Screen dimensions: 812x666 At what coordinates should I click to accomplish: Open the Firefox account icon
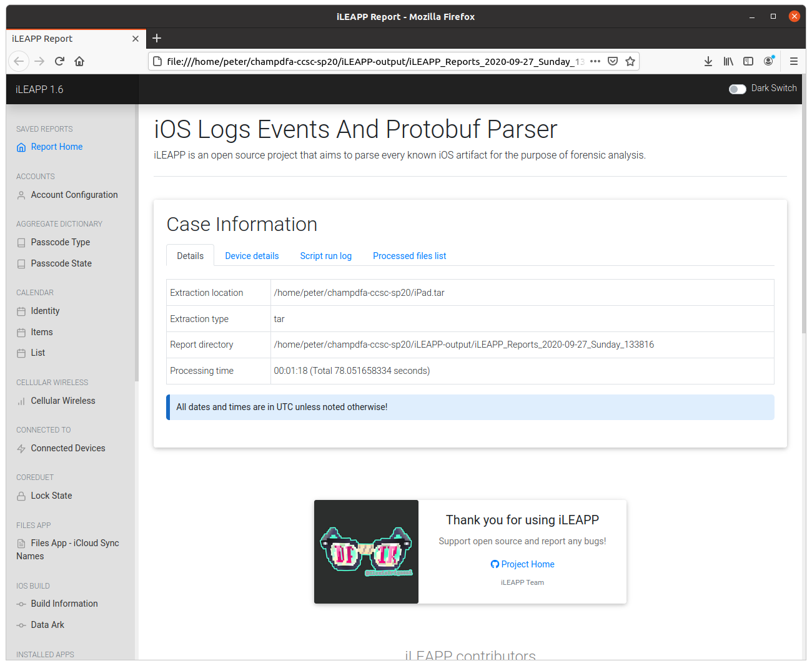click(x=769, y=61)
